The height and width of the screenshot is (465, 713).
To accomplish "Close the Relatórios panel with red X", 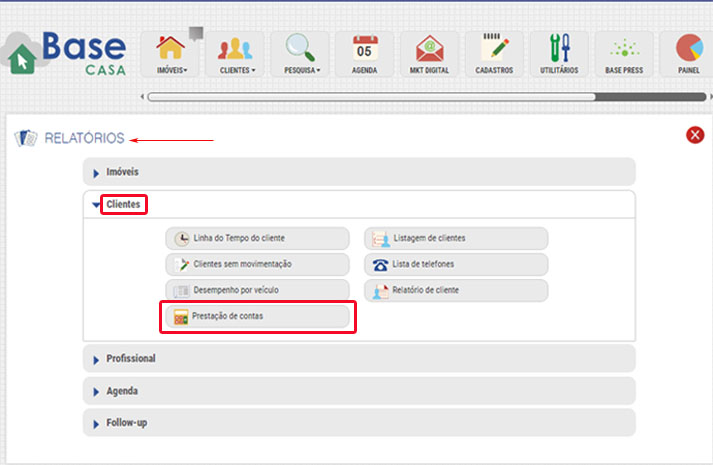I will click(695, 135).
